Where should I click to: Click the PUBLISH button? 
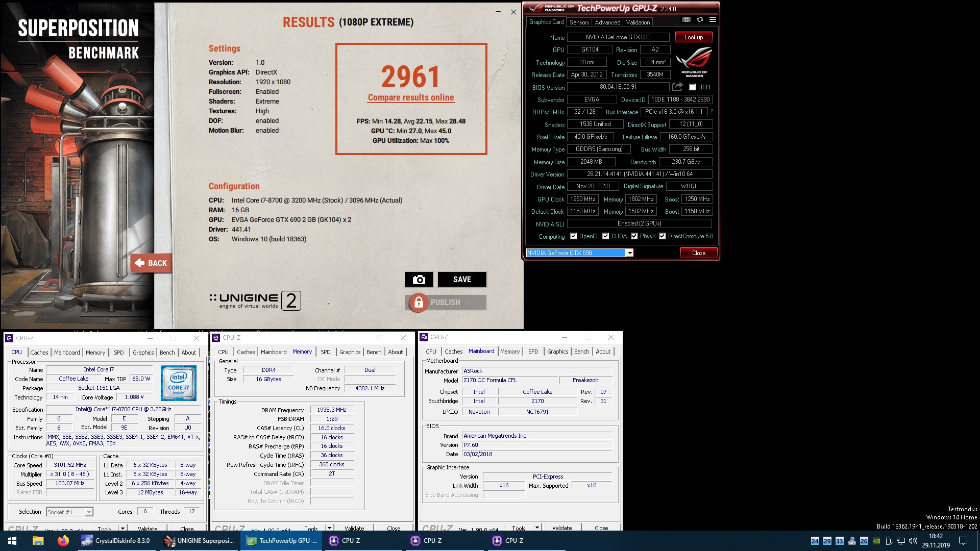pyautogui.click(x=446, y=303)
